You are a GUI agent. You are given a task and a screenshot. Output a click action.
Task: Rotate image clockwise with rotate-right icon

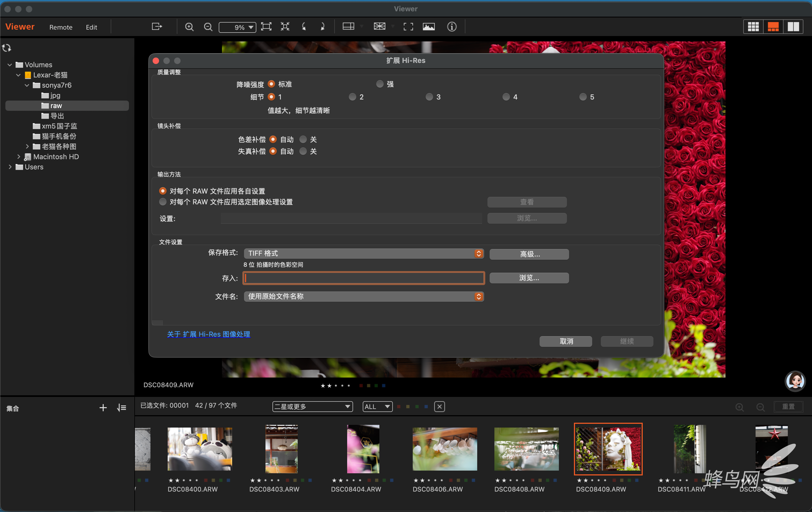click(322, 27)
